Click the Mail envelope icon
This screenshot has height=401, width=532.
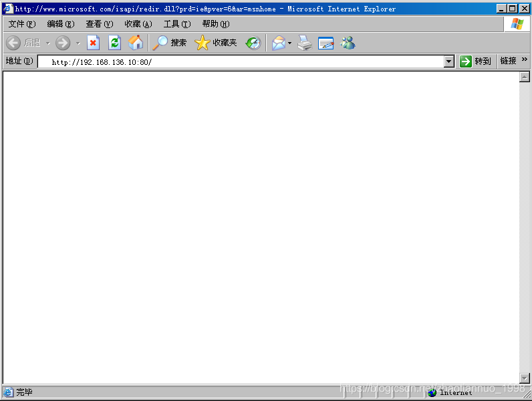pyautogui.click(x=279, y=43)
